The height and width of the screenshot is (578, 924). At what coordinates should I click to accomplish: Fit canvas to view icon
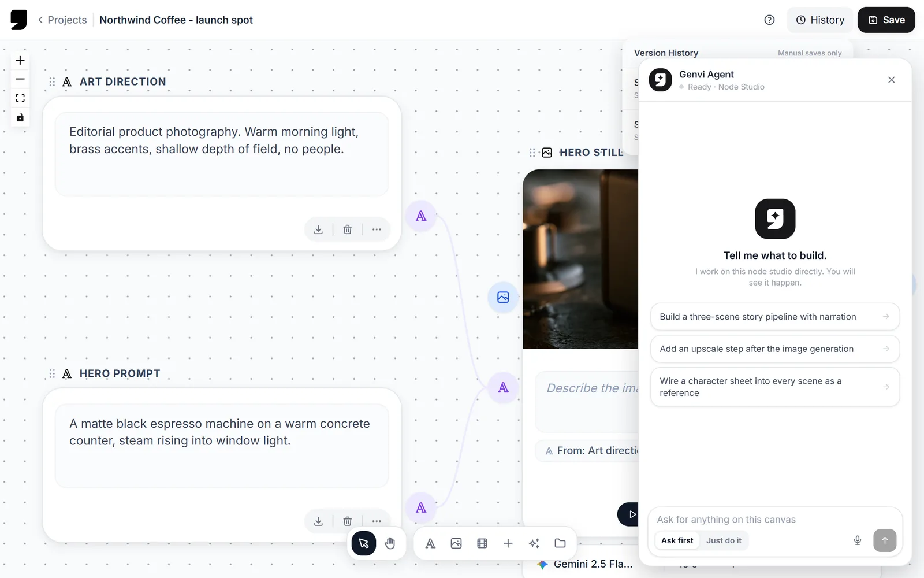(x=20, y=98)
